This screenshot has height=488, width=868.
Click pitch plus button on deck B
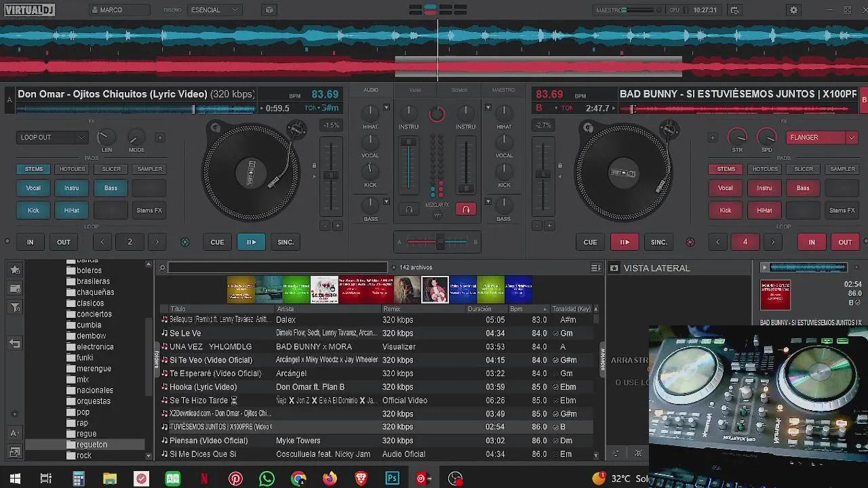tap(549, 226)
